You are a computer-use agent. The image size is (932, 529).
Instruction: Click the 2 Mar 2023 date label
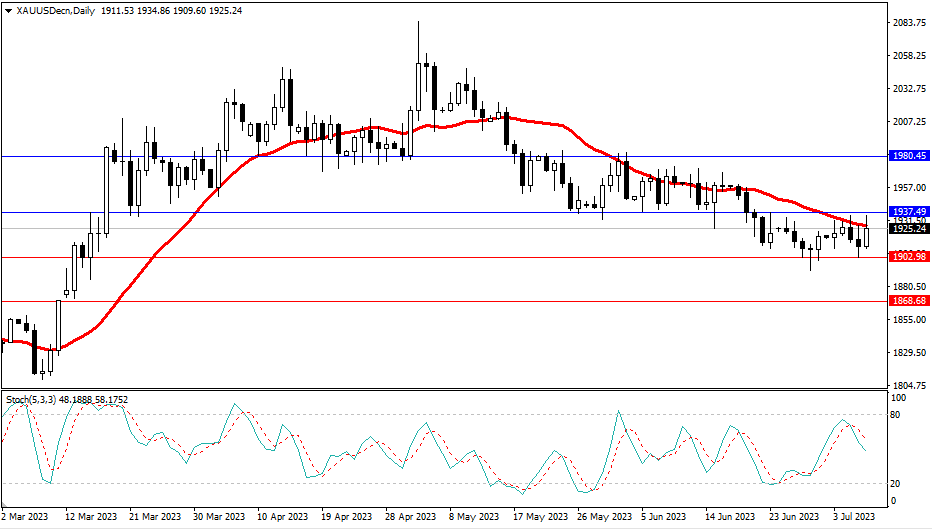coord(25,517)
